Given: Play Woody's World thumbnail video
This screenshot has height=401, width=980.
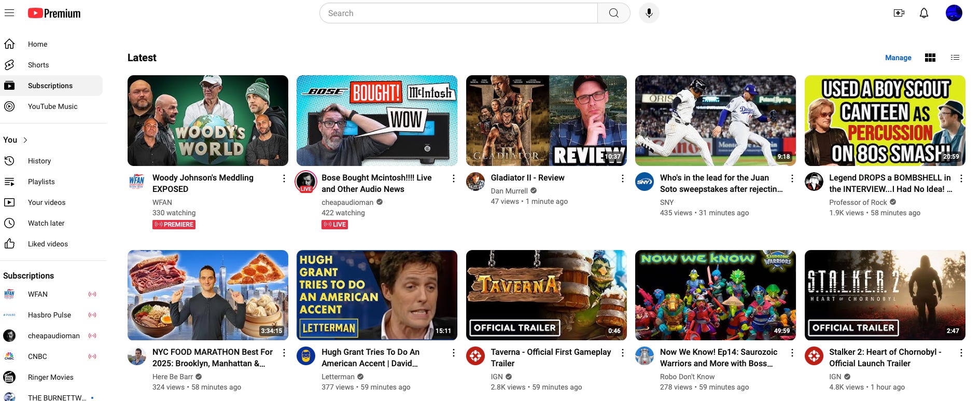Looking at the screenshot, I should pos(208,120).
